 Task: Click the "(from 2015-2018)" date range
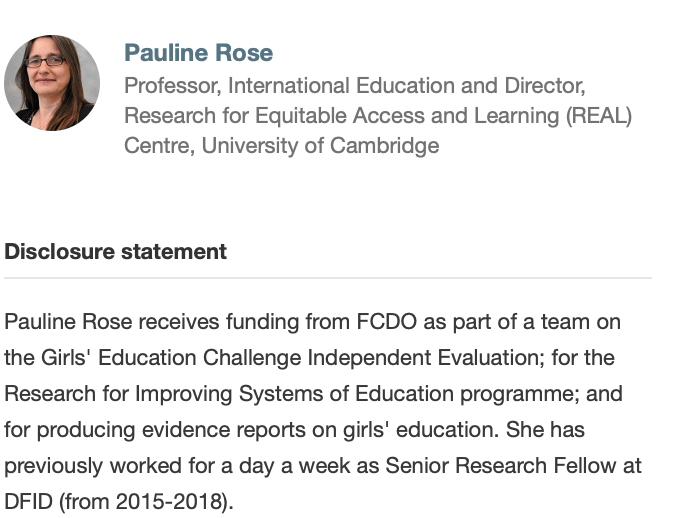[x=146, y=502]
